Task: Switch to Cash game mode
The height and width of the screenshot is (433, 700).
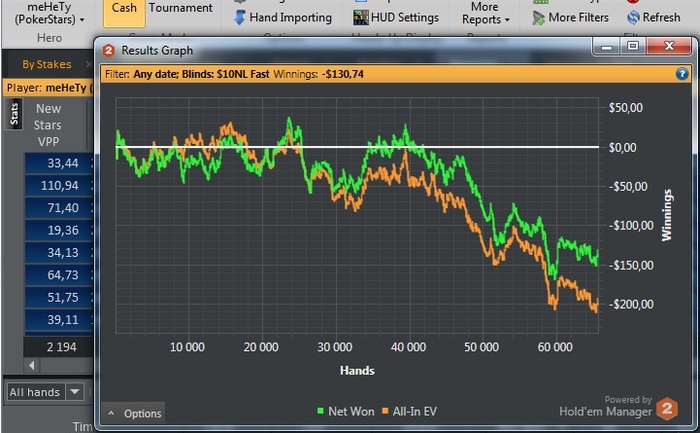Action: pyautogui.click(x=124, y=11)
